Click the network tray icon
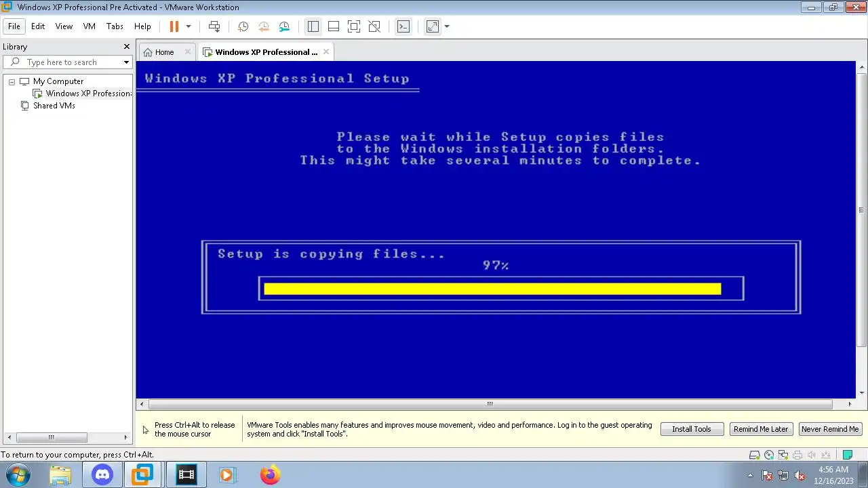868x488 pixels. tap(783, 475)
